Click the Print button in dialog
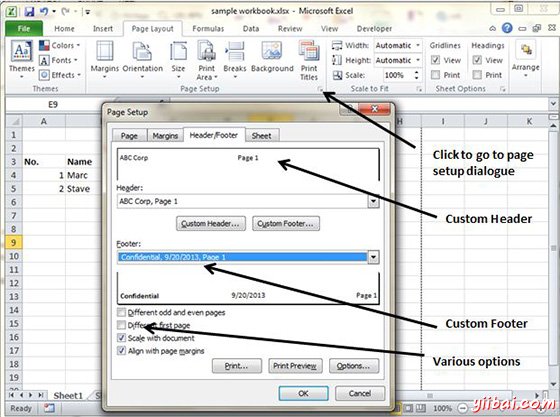This screenshot has width=560, height=417. (x=236, y=366)
